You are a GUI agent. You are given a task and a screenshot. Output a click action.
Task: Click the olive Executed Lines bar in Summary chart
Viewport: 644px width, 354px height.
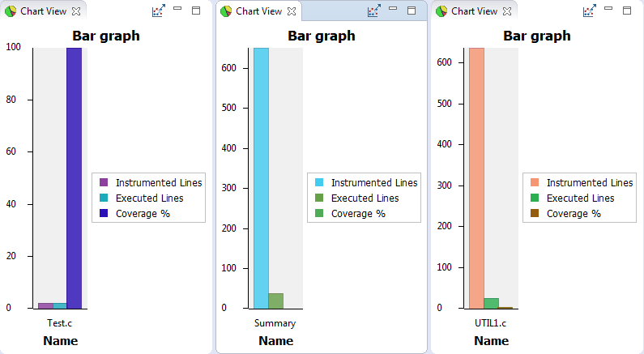[x=276, y=301]
